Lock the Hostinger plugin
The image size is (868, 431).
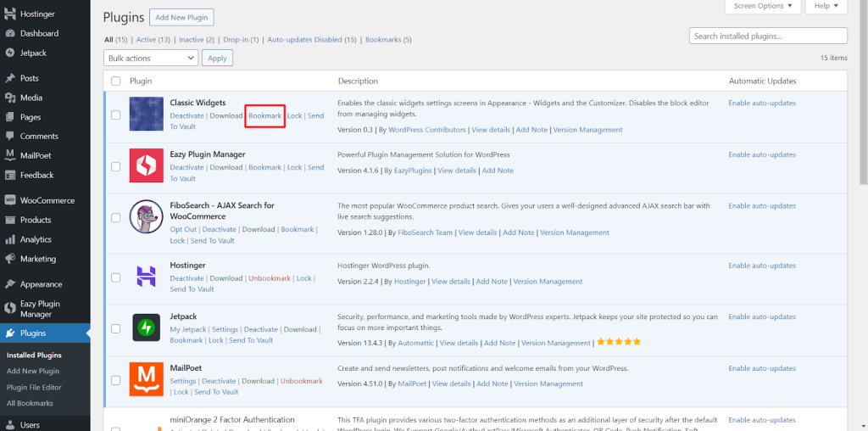point(304,278)
